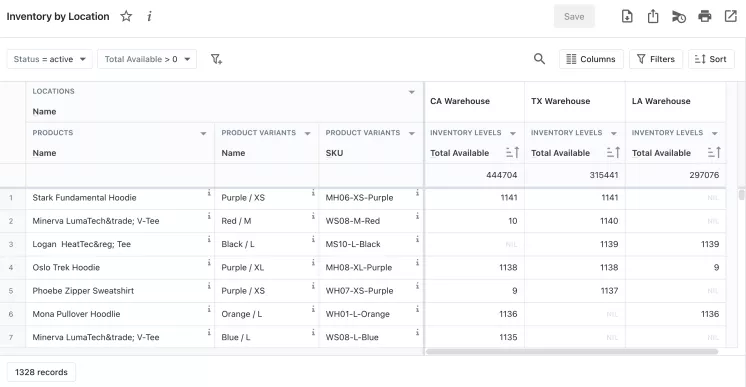
Task: Select row number 7
Action: click(11, 337)
